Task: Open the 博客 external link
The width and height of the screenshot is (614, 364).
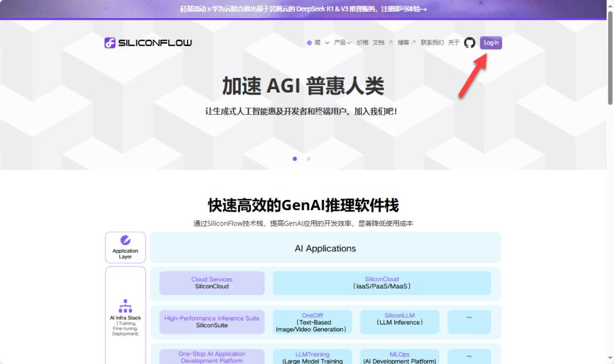Action: coord(406,43)
